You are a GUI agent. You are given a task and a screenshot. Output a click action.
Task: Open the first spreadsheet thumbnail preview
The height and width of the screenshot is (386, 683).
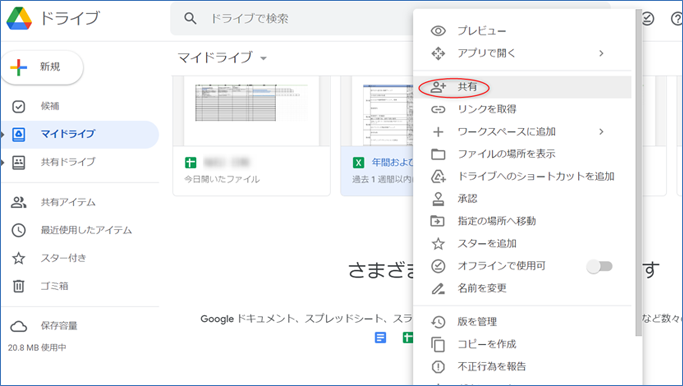251,111
